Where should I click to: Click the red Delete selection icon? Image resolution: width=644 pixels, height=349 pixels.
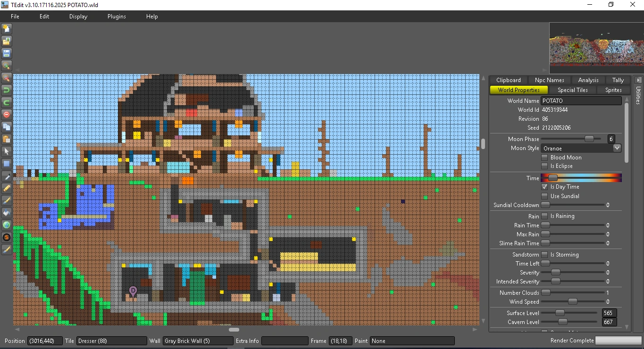(7, 115)
